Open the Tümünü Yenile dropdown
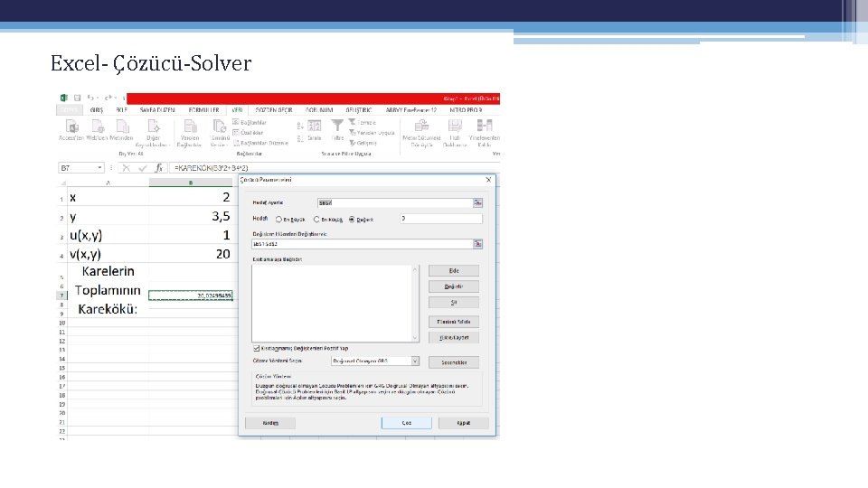The width and height of the screenshot is (868, 488). click(219, 134)
